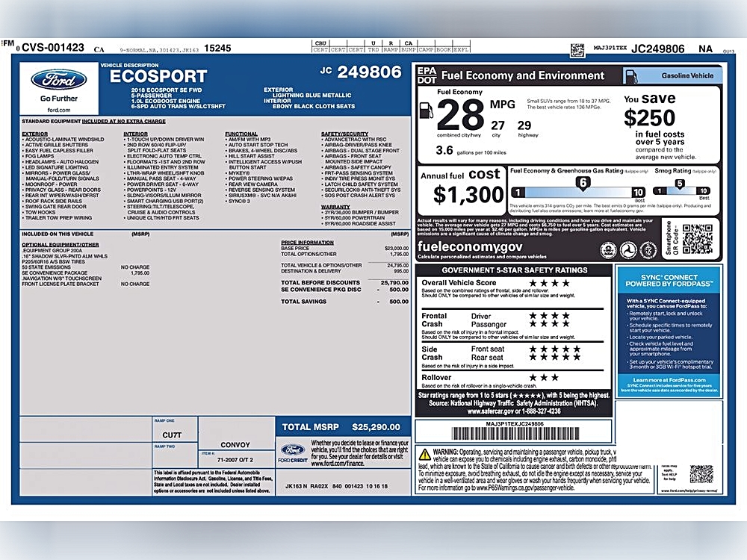The image size is (747, 560).
Task: Click the Ford Credit logo
Action: 293,453
